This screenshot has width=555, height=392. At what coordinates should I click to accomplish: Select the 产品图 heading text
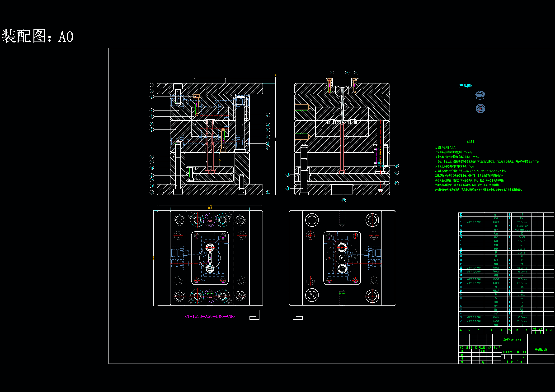(x=466, y=86)
